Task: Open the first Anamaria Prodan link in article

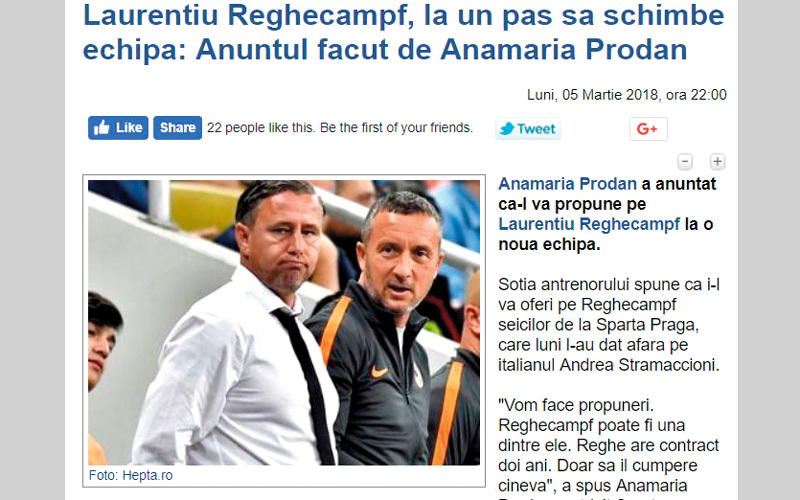Action: [567, 184]
